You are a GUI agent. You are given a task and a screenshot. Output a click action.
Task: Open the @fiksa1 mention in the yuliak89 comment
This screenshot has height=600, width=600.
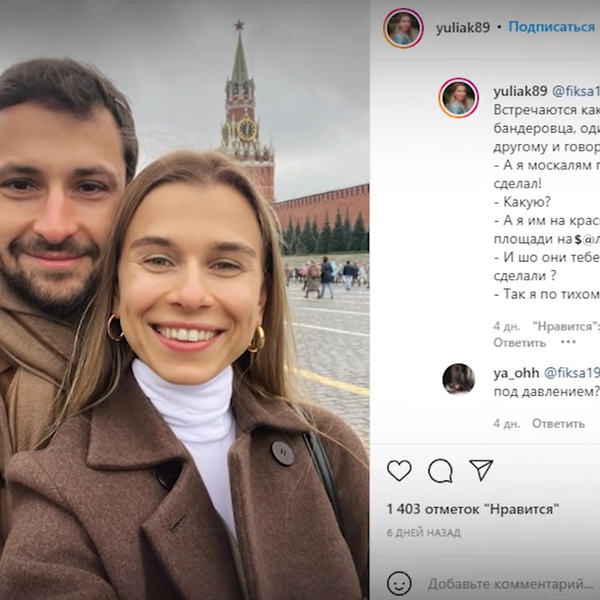(x=576, y=91)
